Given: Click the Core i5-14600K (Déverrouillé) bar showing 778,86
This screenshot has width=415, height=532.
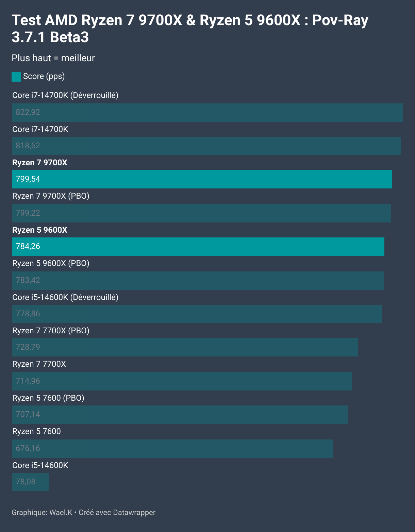Looking at the screenshot, I should pos(197,314).
